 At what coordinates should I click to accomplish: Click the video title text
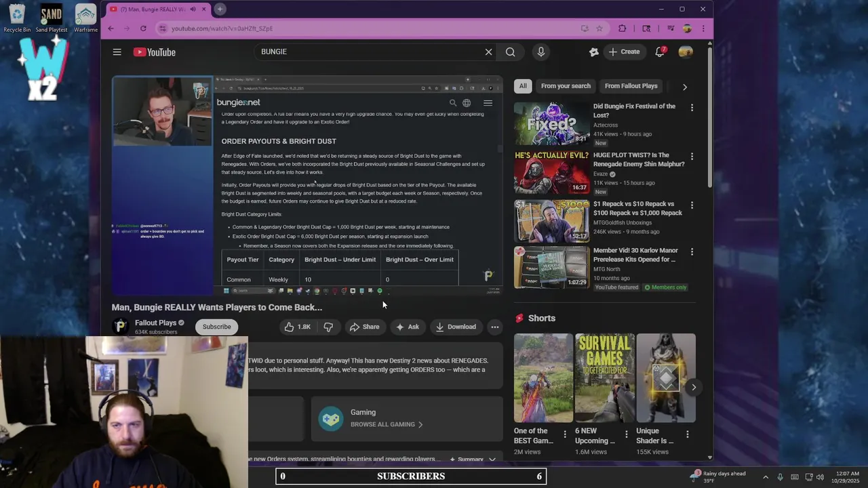coord(217,307)
